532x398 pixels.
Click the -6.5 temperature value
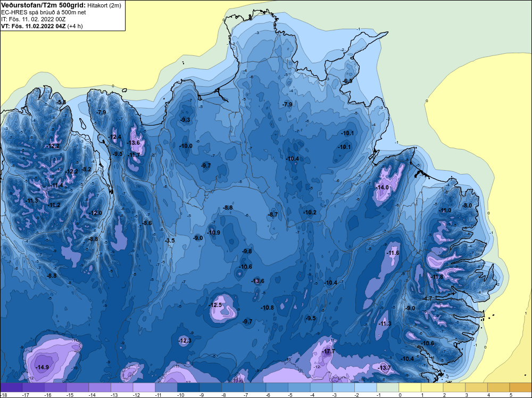[x=347, y=81]
